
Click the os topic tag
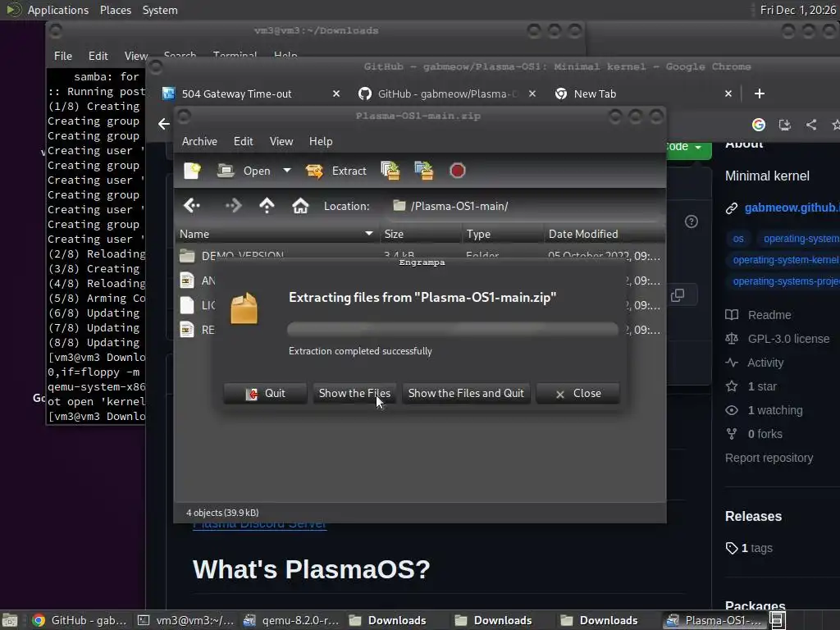(x=738, y=239)
